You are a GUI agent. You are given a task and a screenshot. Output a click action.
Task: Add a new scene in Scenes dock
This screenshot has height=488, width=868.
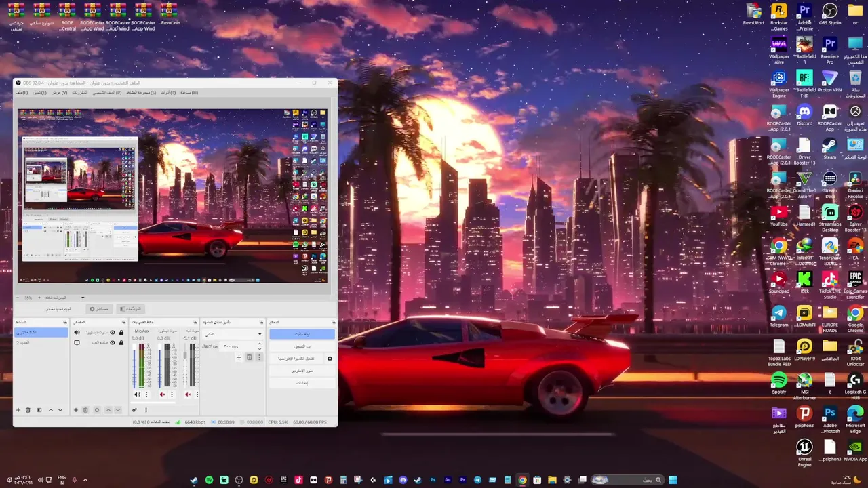coord(18,410)
